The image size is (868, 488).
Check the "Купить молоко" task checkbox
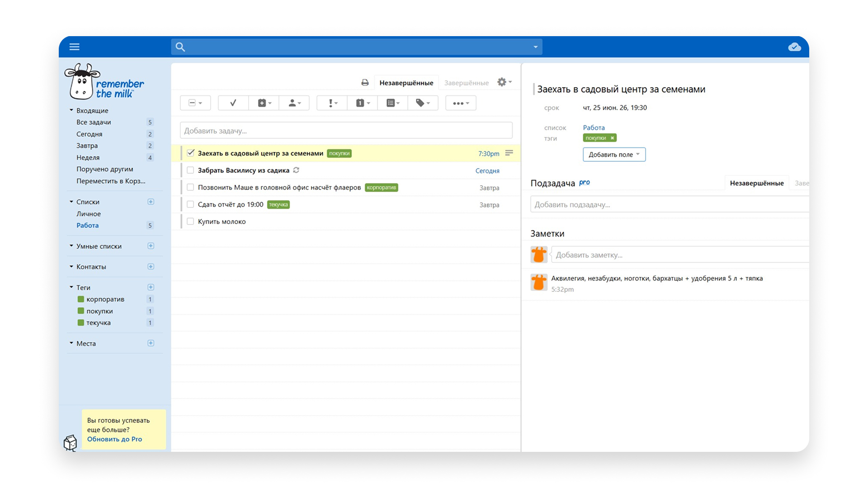(x=190, y=221)
